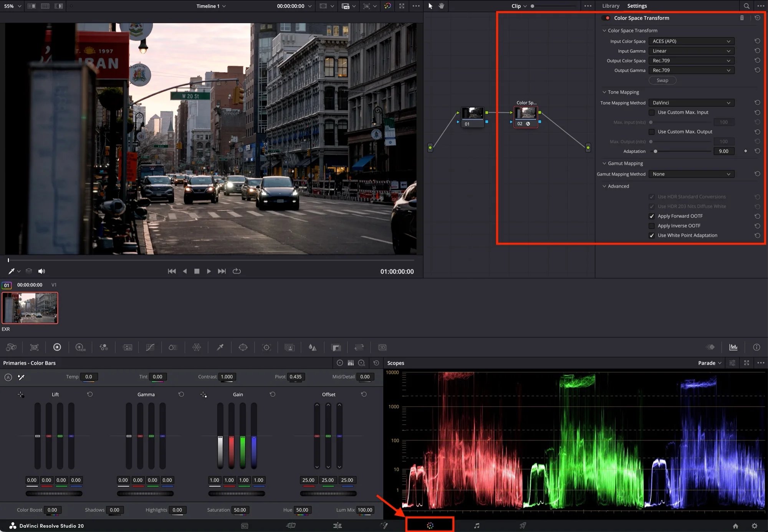Open viewer zoom 55% menu
The height and width of the screenshot is (532, 768).
click(x=12, y=6)
